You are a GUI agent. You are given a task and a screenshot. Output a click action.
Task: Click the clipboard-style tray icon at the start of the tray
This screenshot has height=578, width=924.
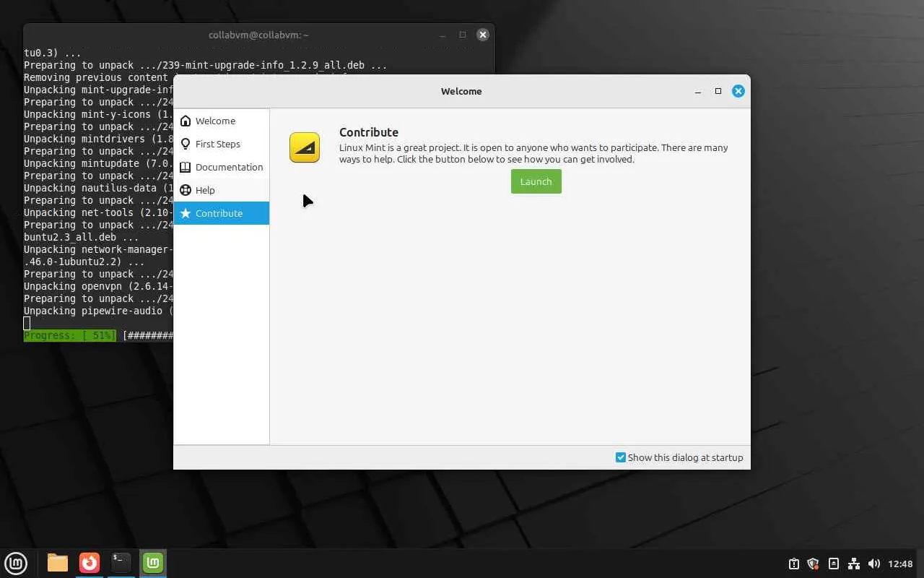(793, 564)
